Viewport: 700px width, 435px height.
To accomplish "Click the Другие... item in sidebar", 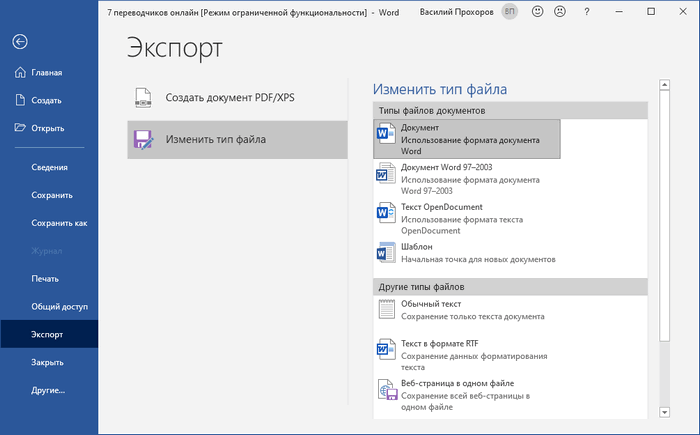I will pyautogui.click(x=49, y=390).
